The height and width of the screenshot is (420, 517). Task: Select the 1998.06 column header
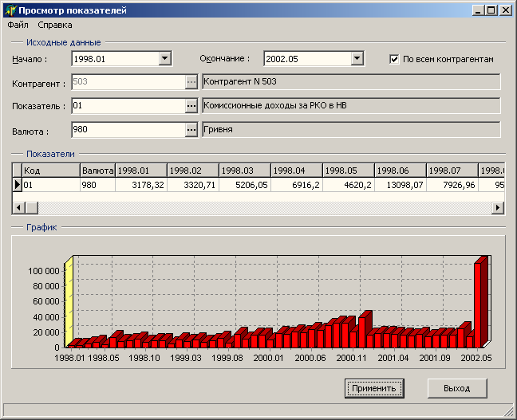(401, 171)
